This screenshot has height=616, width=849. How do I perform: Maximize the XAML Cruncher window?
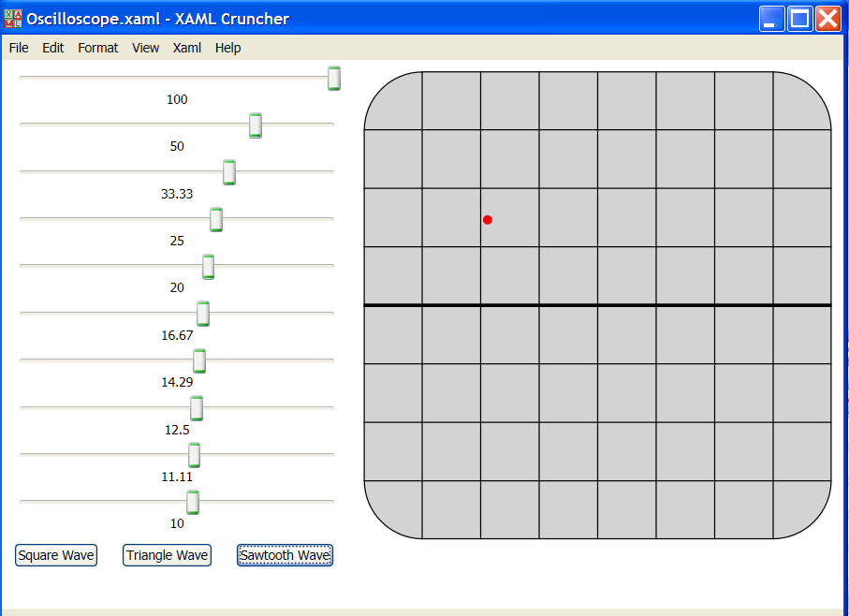point(799,19)
